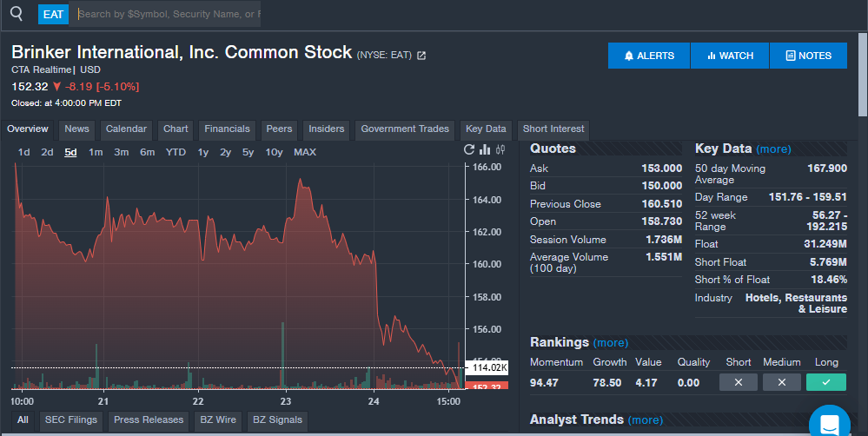The height and width of the screenshot is (436, 868).
Task: Select the 5y chart range
Action: [248, 152]
